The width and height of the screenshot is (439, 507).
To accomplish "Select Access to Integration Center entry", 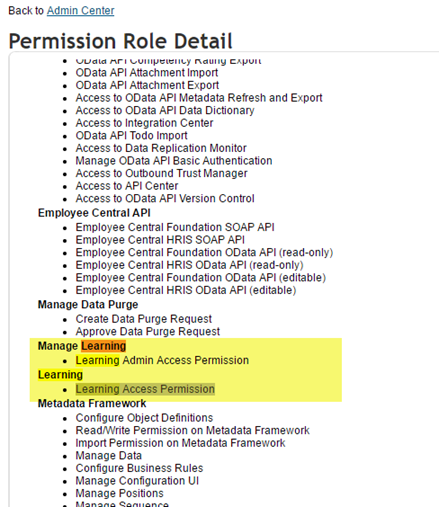I will tap(144, 123).
